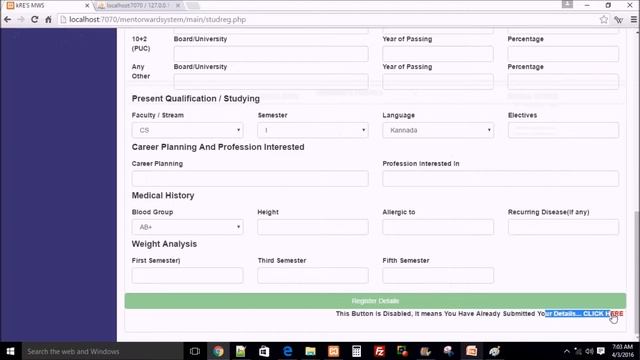Screen dimensions: 640x360
Task: Open Language dropdown showing Kannada
Action: (438, 130)
